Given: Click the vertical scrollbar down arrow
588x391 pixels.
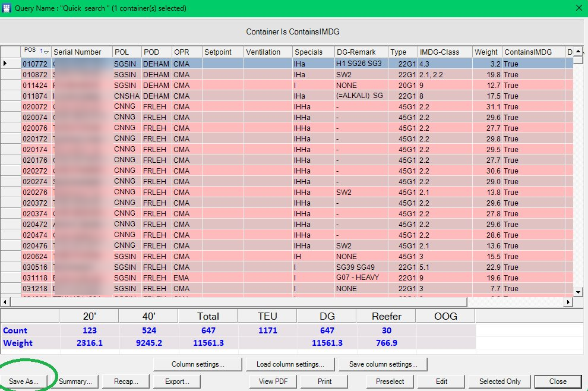Looking at the screenshot, I should (x=578, y=292).
